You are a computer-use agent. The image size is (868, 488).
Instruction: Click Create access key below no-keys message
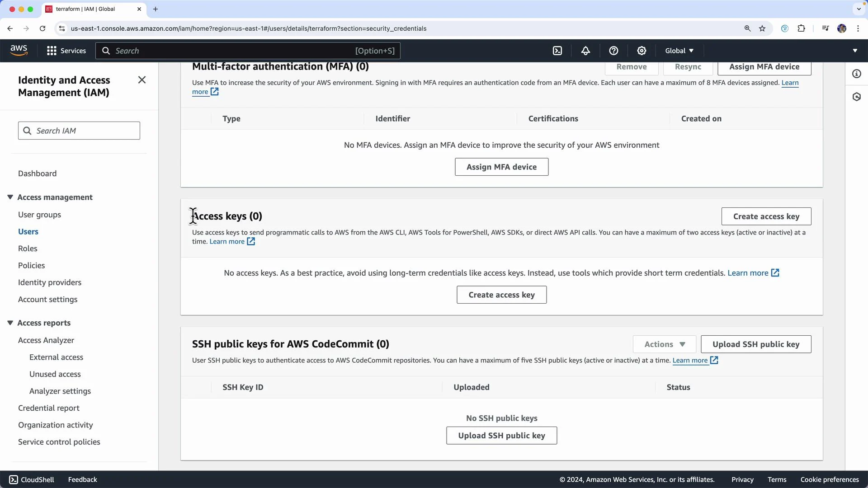(501, 295)
